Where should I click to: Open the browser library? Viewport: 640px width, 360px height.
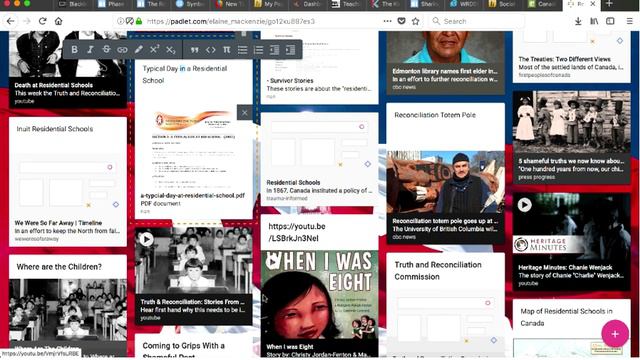(594, 21)
